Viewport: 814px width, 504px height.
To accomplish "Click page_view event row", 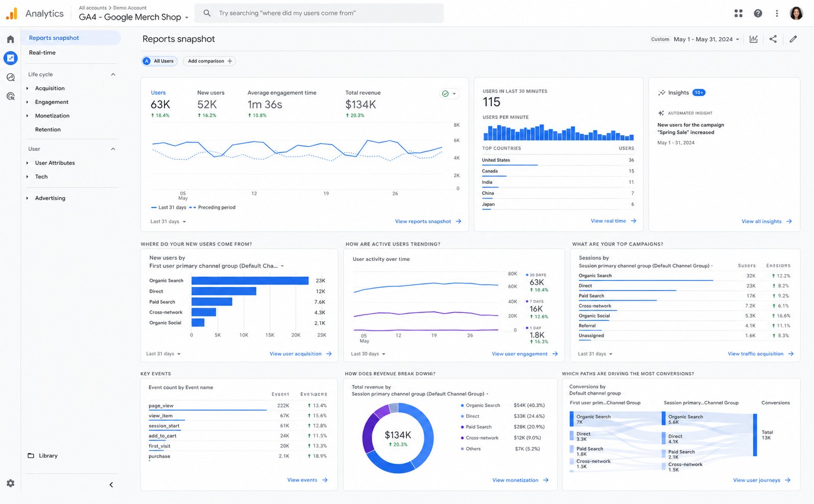I will click(237, 406).
